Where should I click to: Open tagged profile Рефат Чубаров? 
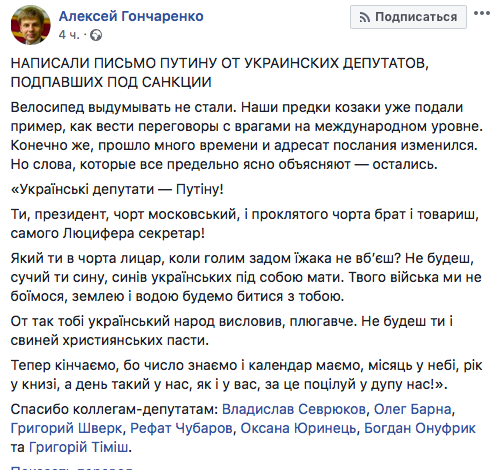pos(181,428)
